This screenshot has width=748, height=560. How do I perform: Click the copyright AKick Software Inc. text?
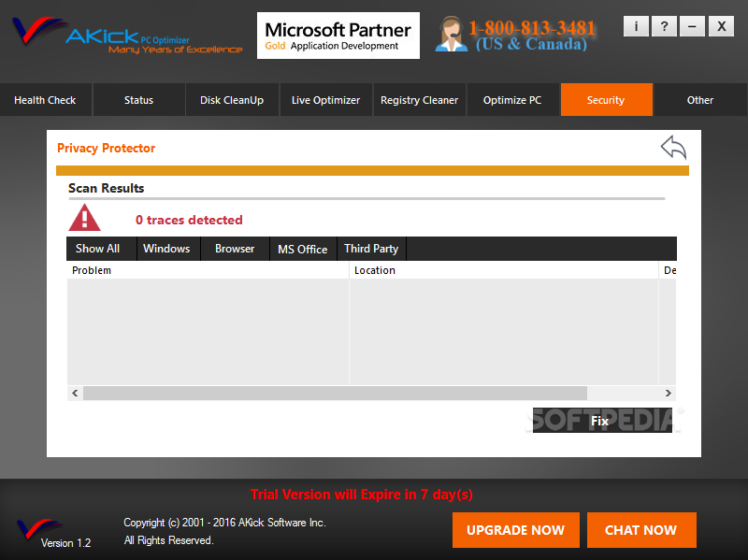pyautogui.click(x=224, y=523)
